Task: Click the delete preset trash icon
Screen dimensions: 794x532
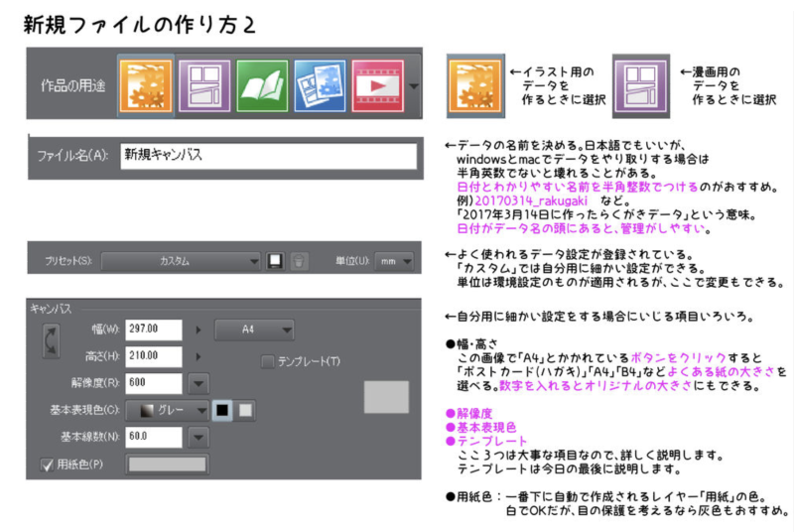Action: coord(299,261)
